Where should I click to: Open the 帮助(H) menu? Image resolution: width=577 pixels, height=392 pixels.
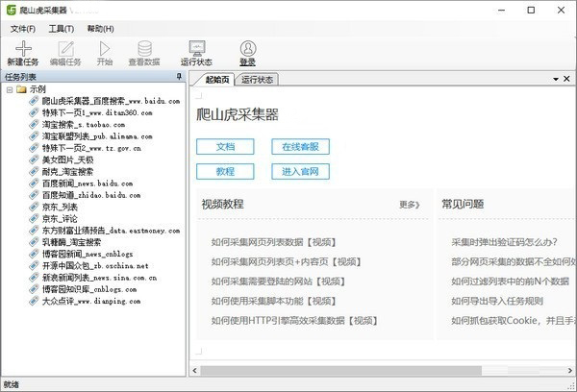pyautogui.click(x=100, y=29)
